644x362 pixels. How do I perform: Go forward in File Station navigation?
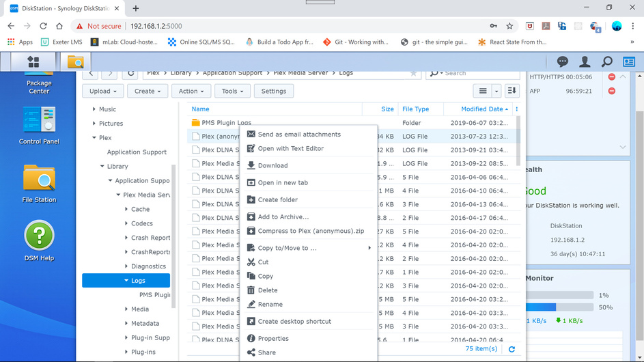110,73
